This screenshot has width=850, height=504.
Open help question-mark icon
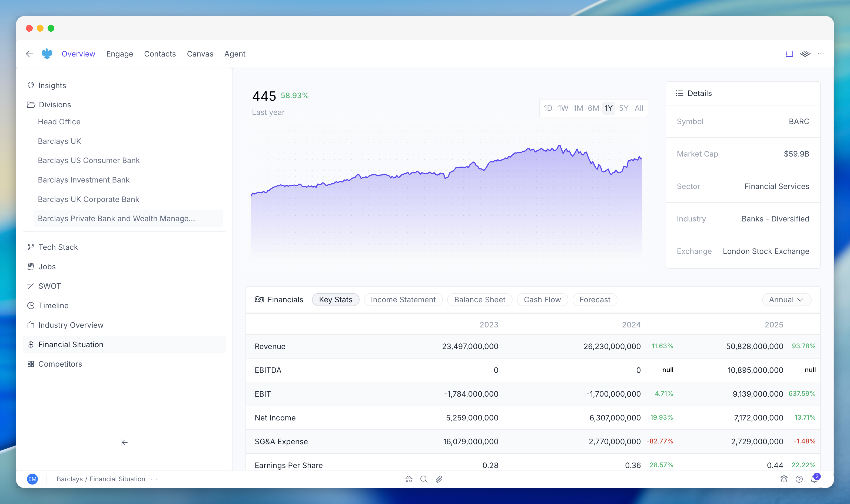799,479
